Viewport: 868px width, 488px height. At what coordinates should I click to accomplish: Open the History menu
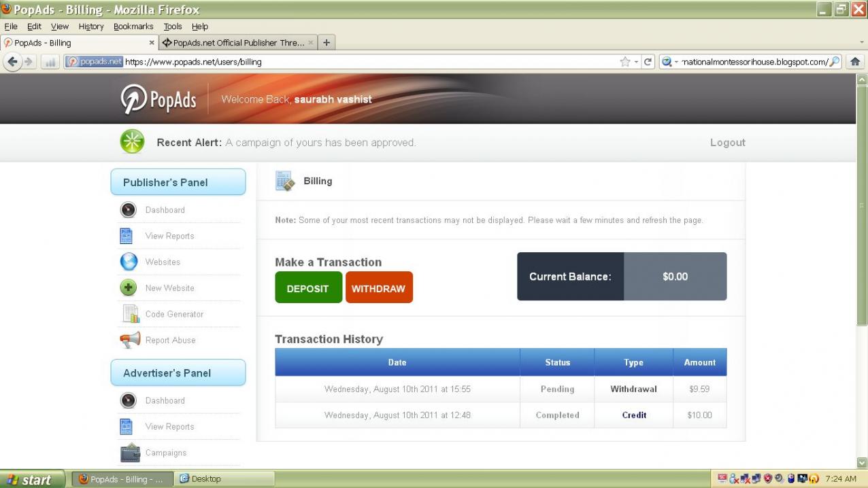tap(91, 27)
